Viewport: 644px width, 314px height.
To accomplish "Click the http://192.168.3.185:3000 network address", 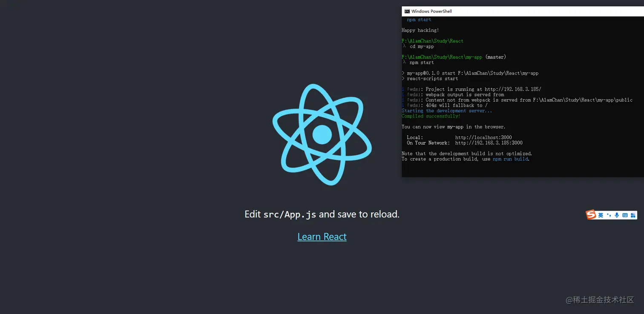I will 489,143.
